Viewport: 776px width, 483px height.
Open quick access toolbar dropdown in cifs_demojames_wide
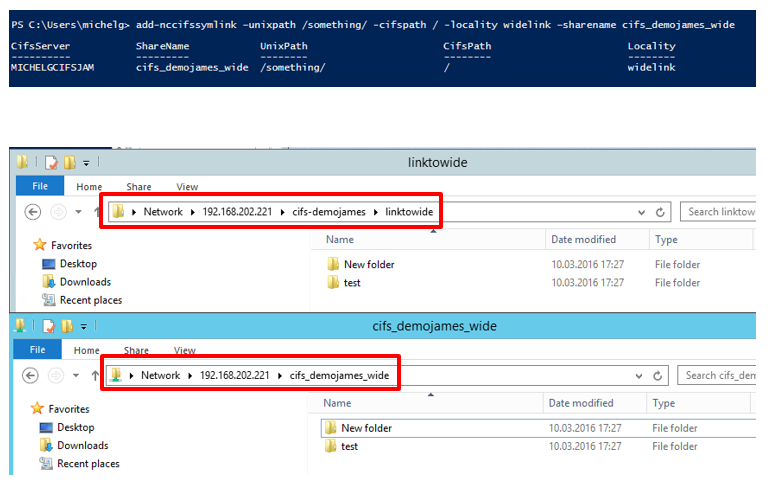point(84,327)
